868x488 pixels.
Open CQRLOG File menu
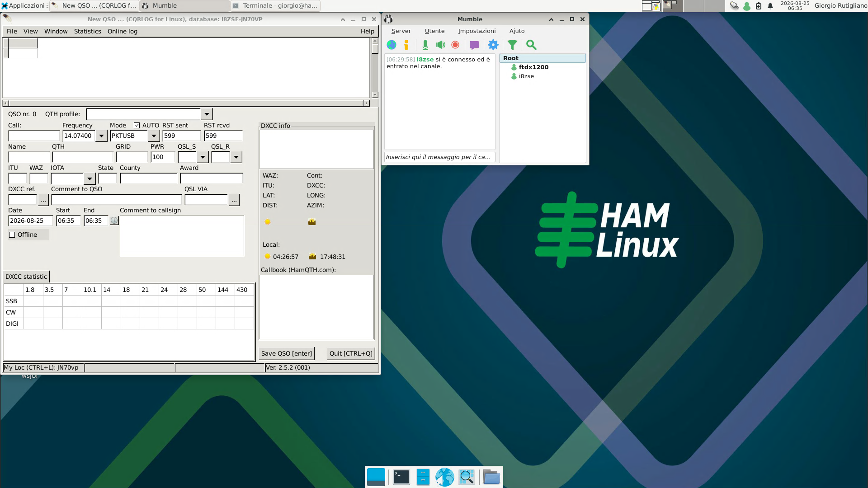pyautogui.click(x=12, y=31)
